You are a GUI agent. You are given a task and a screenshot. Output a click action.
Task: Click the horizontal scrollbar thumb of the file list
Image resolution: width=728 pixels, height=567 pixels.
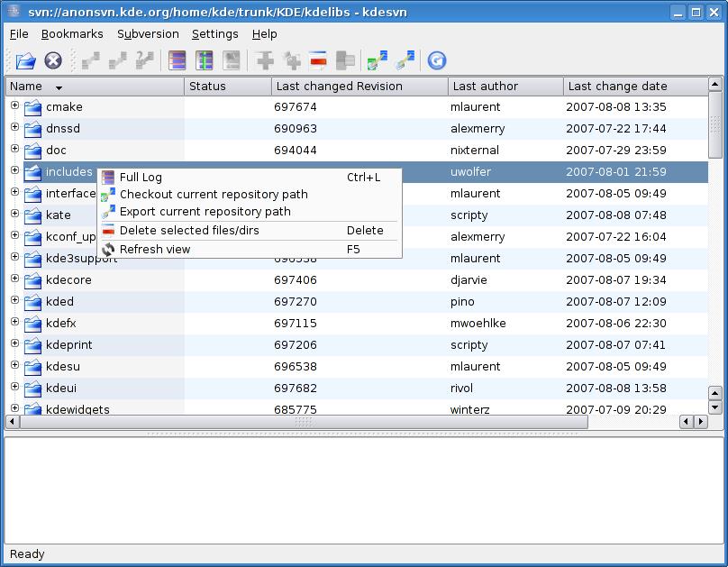point(305,422)
